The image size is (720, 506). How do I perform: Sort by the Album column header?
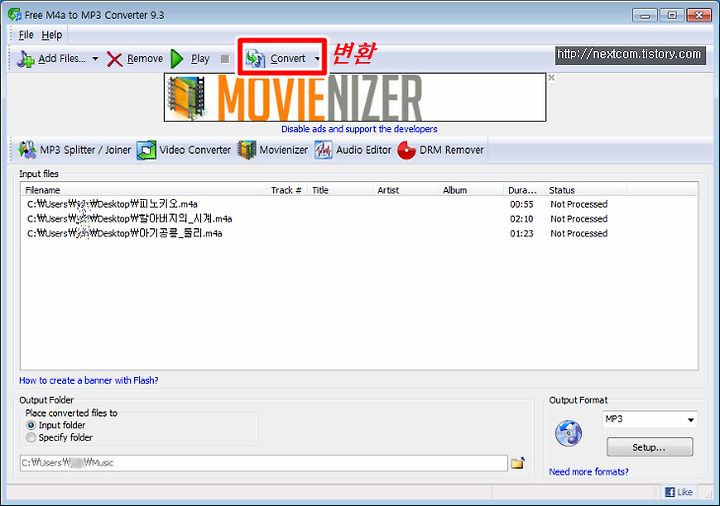(x=471, y=190)
